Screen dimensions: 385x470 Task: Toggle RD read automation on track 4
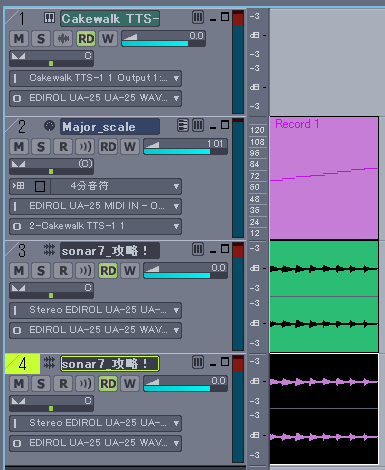[108, 384]
